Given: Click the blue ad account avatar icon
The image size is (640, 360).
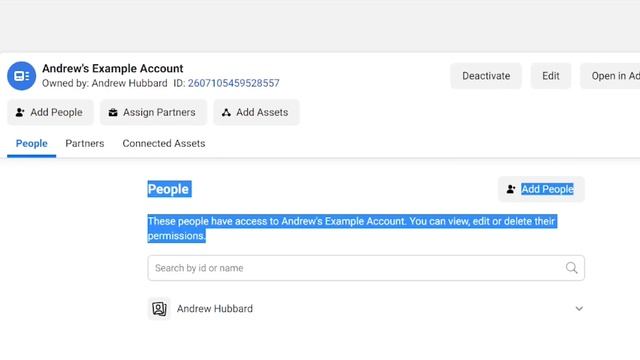Looking at the screenshot, I should tap(21, 76).
